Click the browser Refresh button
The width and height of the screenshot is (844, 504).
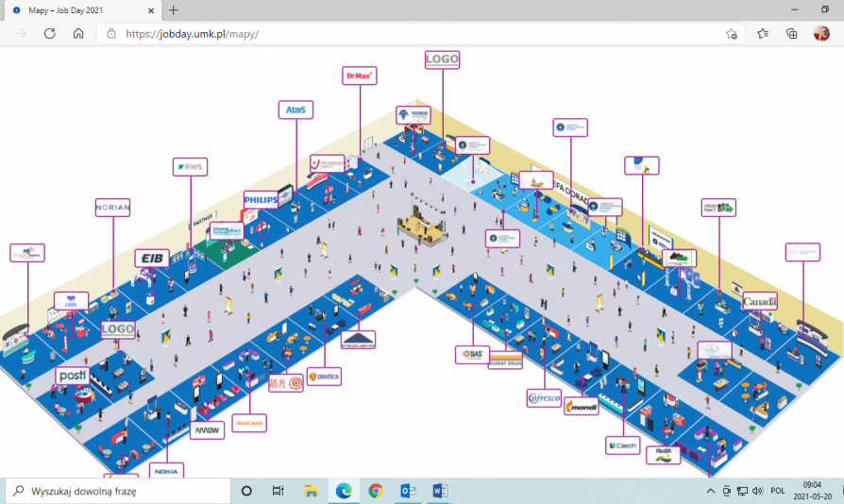(x=49, y=33)
